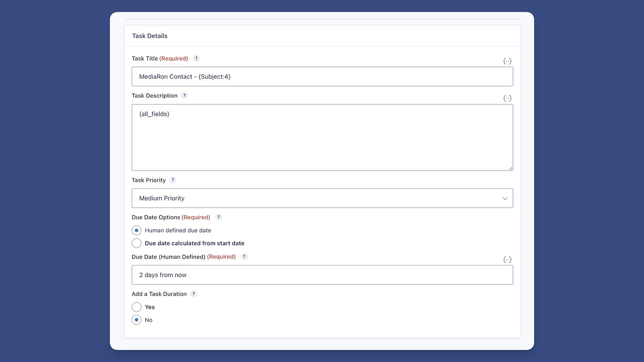Expand the Medium Priority dropdown
This screenshot has height=362, width=644.
(322, 198)
